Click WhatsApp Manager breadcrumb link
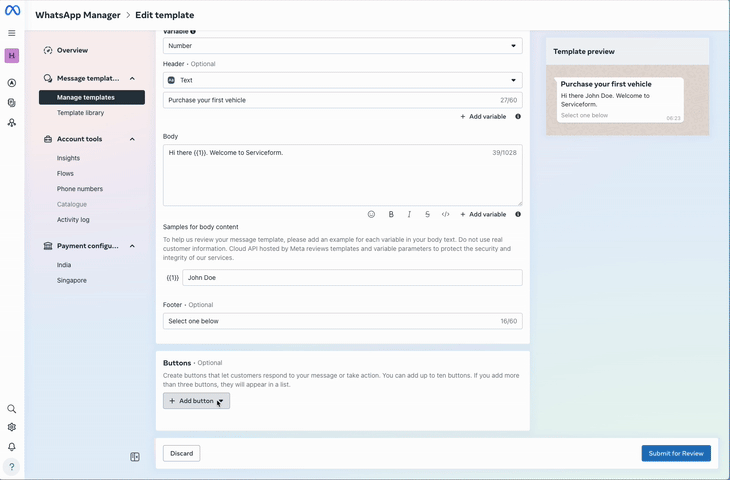Screen dimensions: 730x480 (x=78, y=15)
